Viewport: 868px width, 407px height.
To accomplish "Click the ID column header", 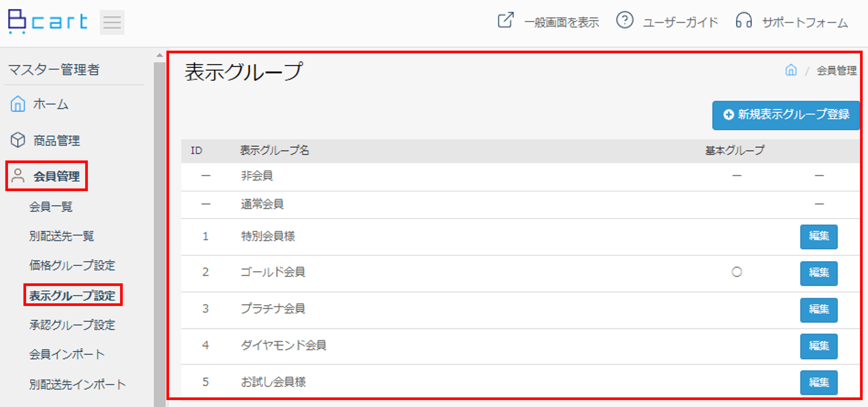I will (196, 151).
